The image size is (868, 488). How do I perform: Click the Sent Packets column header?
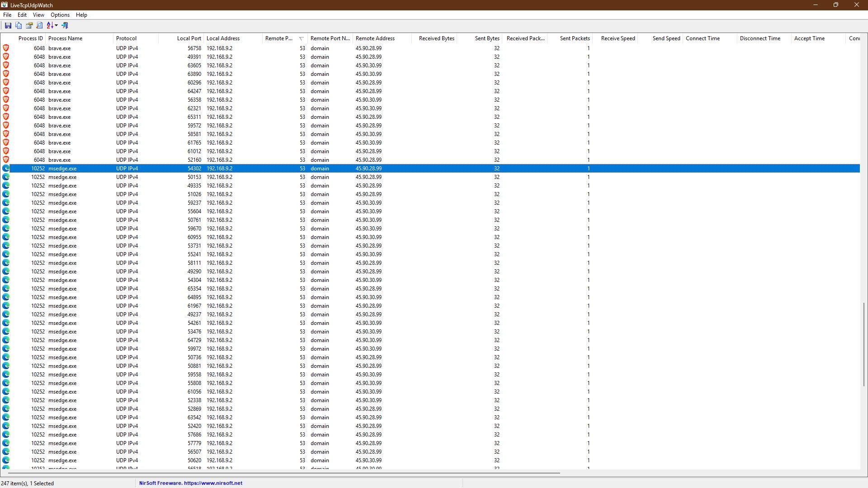(x=570, y=38)
